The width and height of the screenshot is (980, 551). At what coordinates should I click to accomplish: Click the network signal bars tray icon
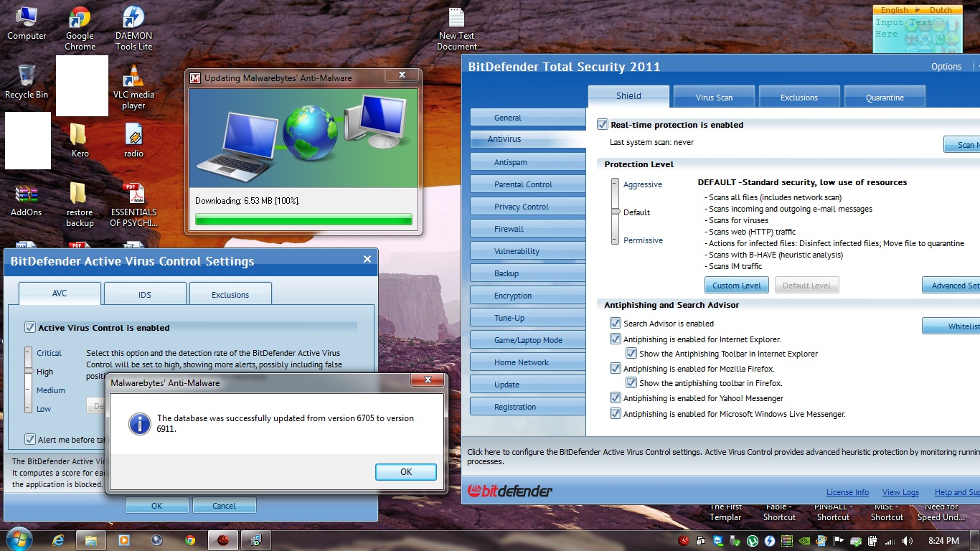click(x=890, y=541)
